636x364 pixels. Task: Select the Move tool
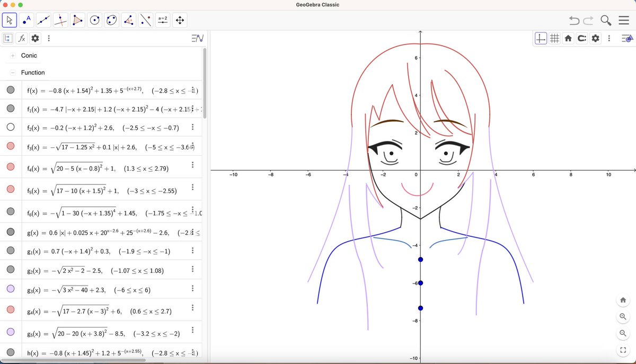tap(9, 20)
